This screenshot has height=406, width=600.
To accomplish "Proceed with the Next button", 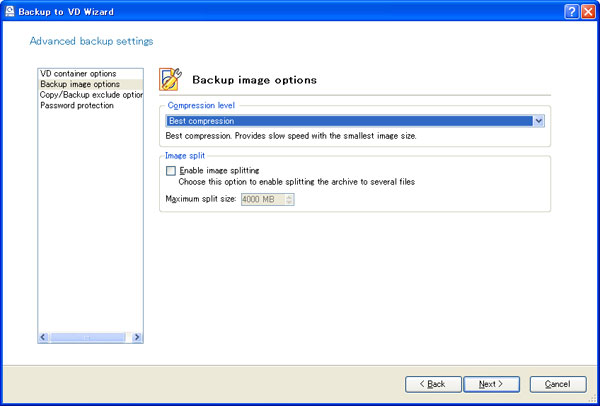I will point(490,384).
